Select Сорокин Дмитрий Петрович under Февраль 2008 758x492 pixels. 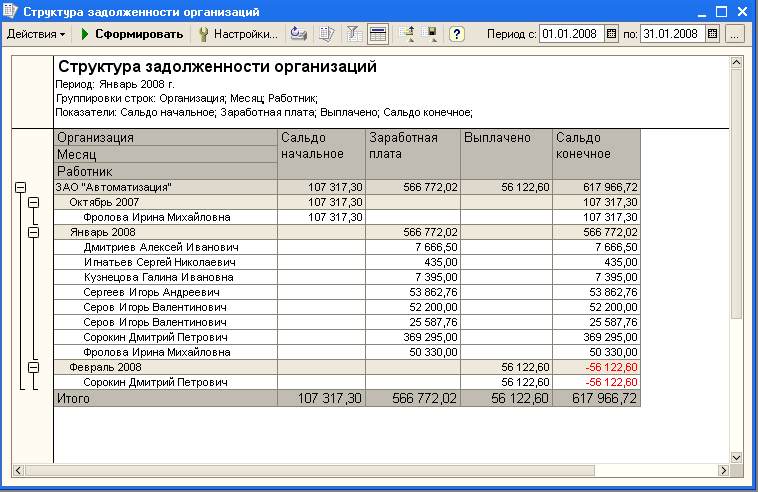[x=155, y=382]
